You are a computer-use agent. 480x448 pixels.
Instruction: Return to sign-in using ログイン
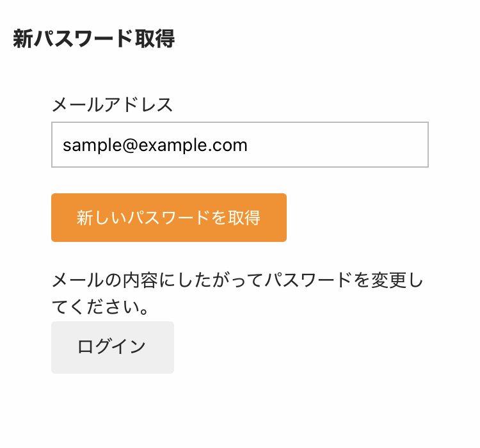(113, 347)
